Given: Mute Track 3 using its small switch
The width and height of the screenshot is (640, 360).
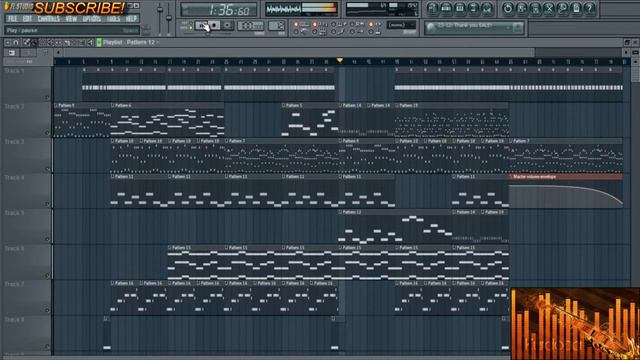Looking at the screenshot, I should pyautogui.click(x=47, y=169).
